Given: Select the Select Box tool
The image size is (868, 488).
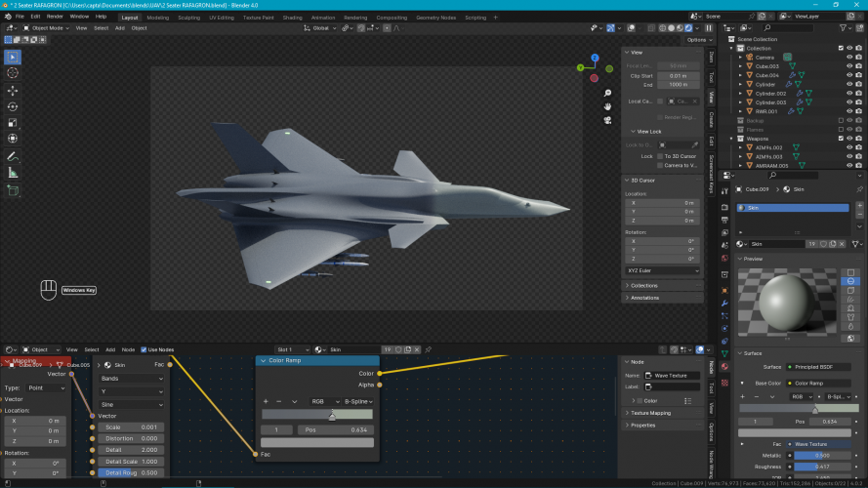Looking at the screenshot, I should pos(13,57).
